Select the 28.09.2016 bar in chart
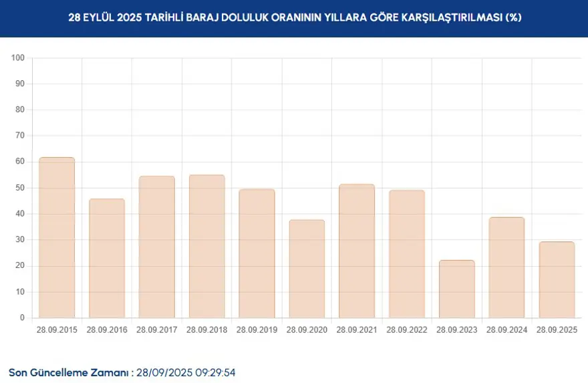Image resolution: width=588 pixels, height=383 pixels. [x=107, y=258]
